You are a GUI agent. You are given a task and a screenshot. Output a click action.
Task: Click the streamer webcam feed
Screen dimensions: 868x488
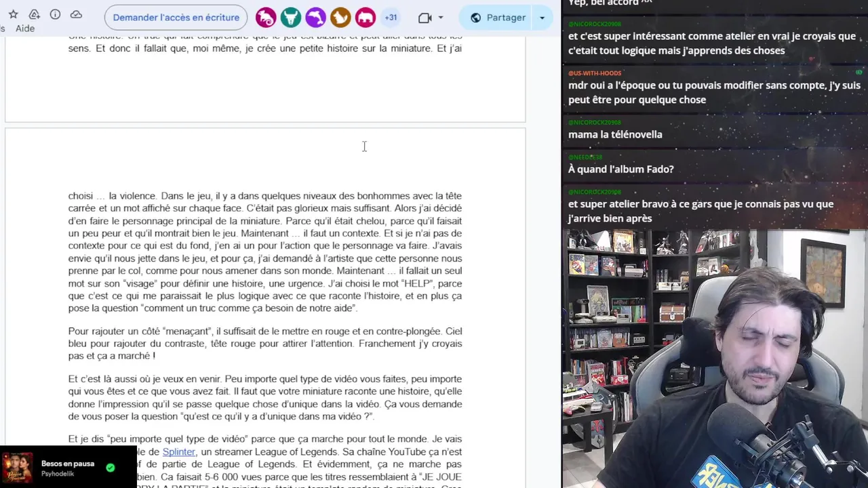pyautogui.click(x=715, y=359)
